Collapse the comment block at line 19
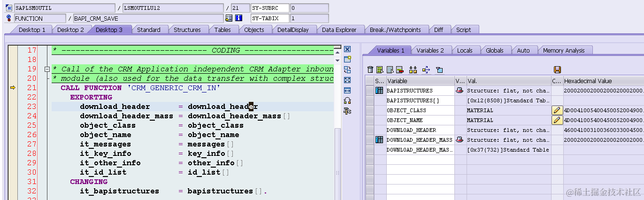This screenshot has width=644, height=200. coord(47,69)
